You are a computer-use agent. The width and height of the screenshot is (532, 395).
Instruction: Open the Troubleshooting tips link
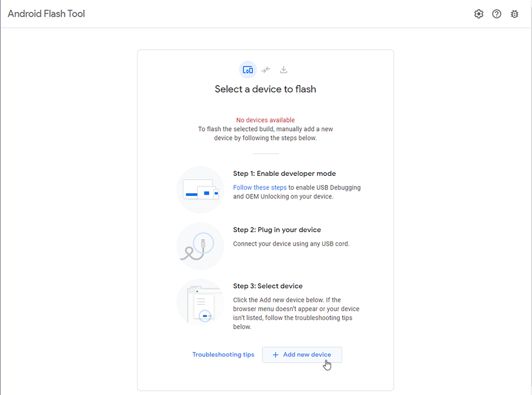(x=223, y=354)
